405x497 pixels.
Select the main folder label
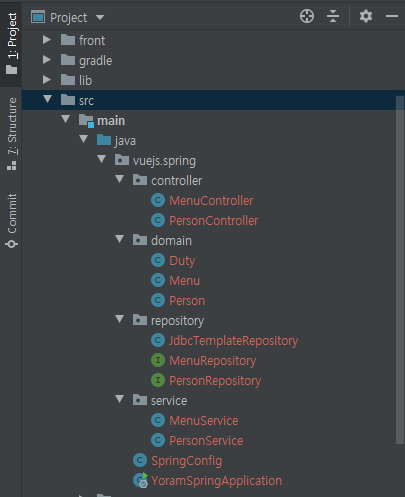coord(111,121)
